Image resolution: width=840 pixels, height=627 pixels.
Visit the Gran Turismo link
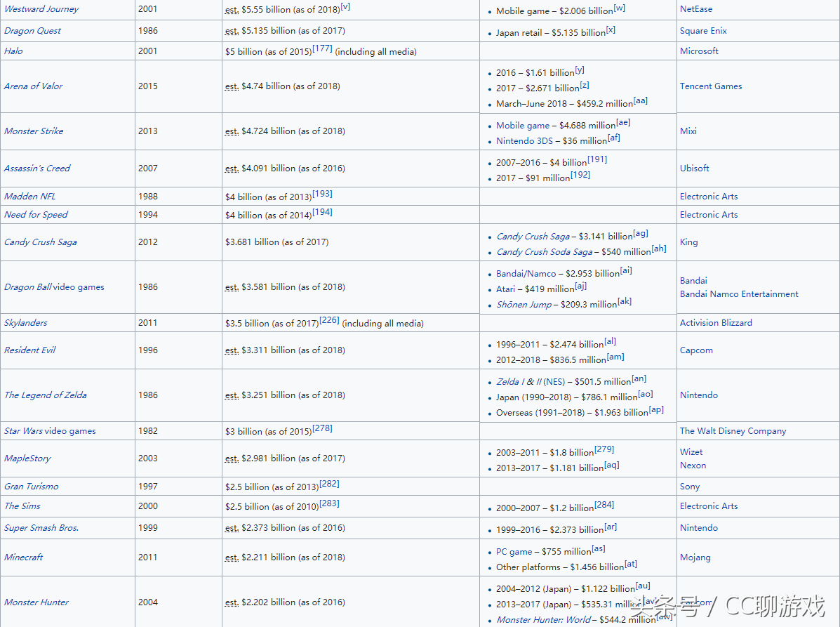[x=32, y=487]
